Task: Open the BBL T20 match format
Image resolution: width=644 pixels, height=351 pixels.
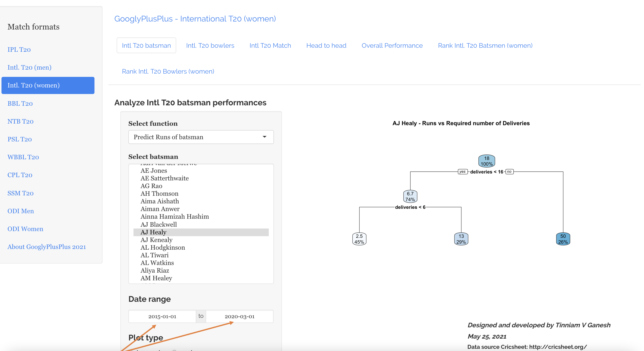Action: 20,103
